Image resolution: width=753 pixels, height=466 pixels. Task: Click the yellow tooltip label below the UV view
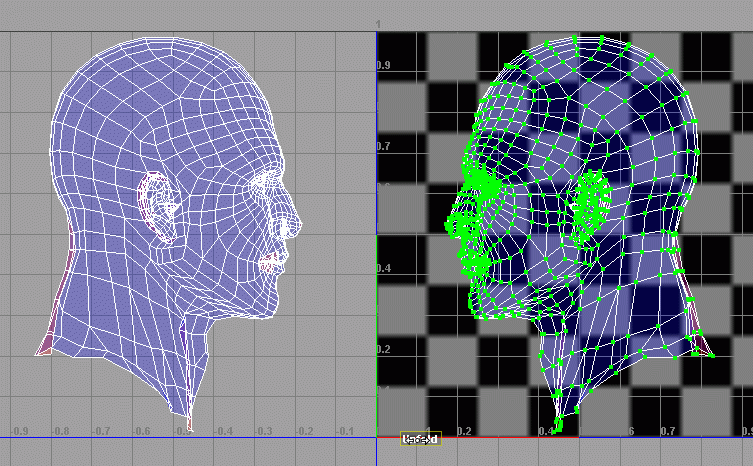click(420, 438)
